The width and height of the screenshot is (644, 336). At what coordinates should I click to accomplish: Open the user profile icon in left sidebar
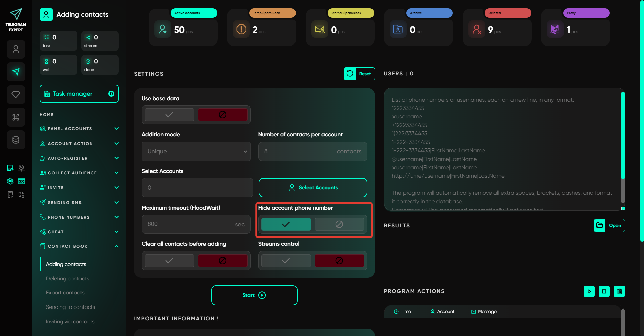16,49
